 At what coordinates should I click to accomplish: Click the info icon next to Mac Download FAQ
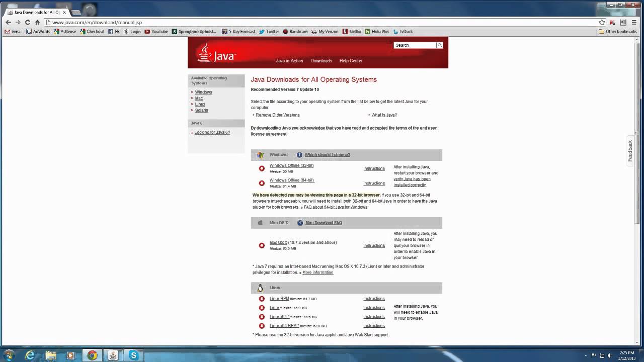[300, 223]
